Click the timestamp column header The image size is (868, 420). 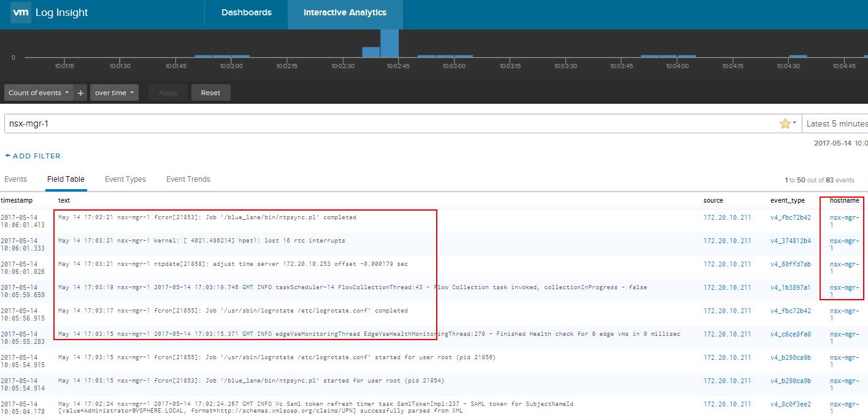click(17, 200)
